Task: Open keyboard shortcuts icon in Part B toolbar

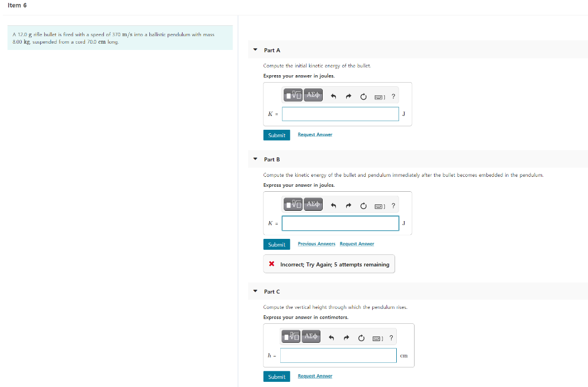Action: pyautogui.click(x=380, y=206)
